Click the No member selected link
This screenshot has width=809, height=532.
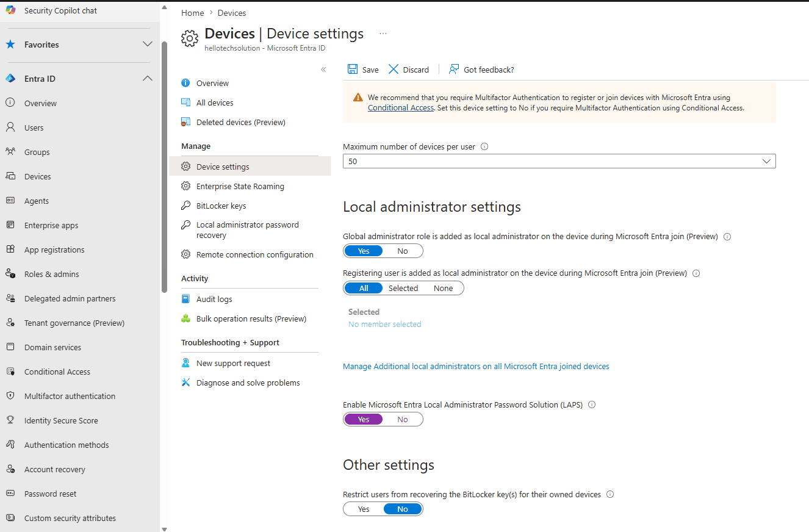384,324
